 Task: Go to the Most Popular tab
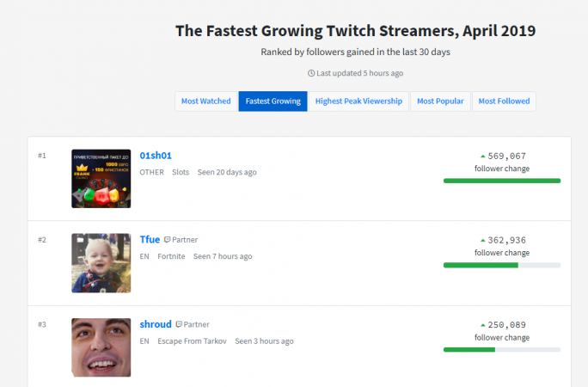(440, 101)
